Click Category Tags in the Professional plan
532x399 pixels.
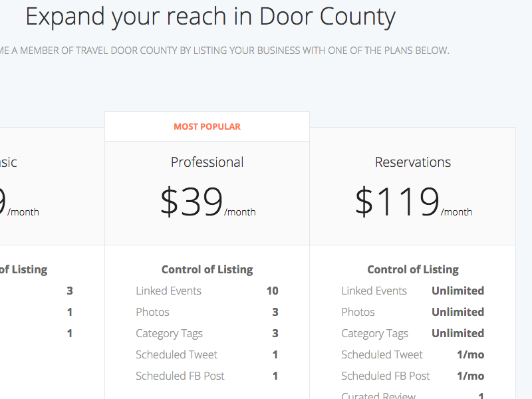point(169,333)
